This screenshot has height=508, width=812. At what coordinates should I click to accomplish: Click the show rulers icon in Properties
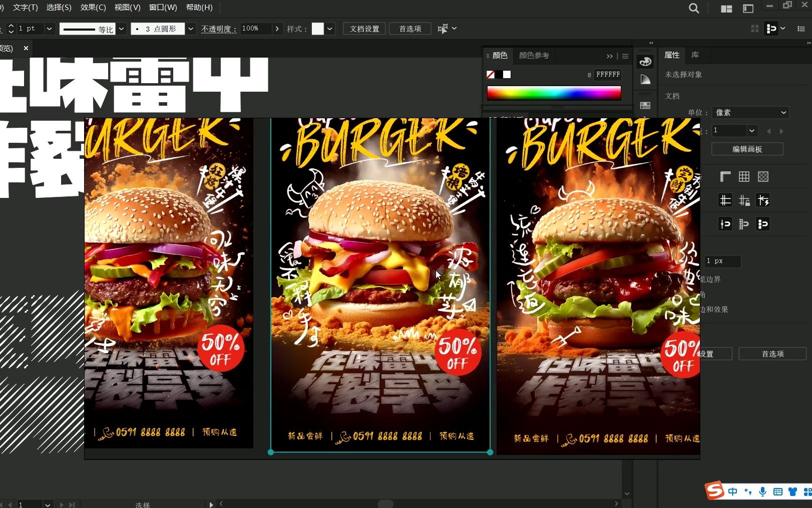click(725, 176)
